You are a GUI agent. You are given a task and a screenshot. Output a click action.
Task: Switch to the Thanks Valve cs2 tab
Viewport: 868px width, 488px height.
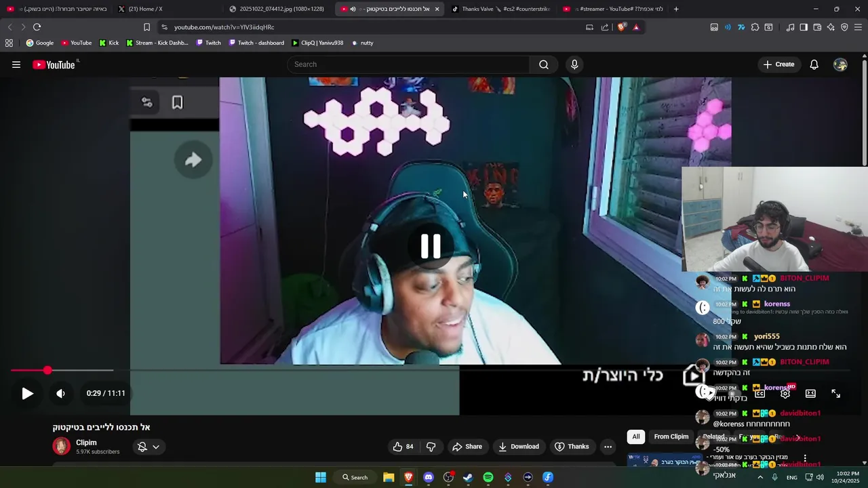click(501, 9)
